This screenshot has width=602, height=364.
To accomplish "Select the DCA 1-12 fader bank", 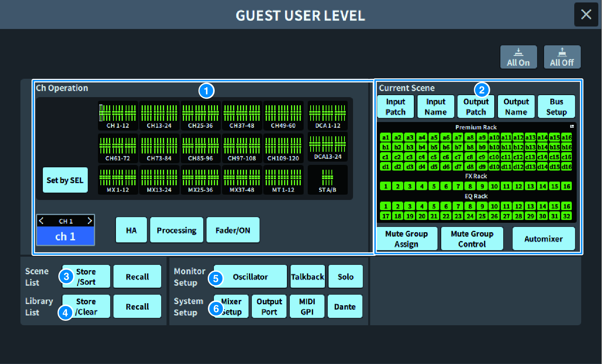I will (328, 116).
